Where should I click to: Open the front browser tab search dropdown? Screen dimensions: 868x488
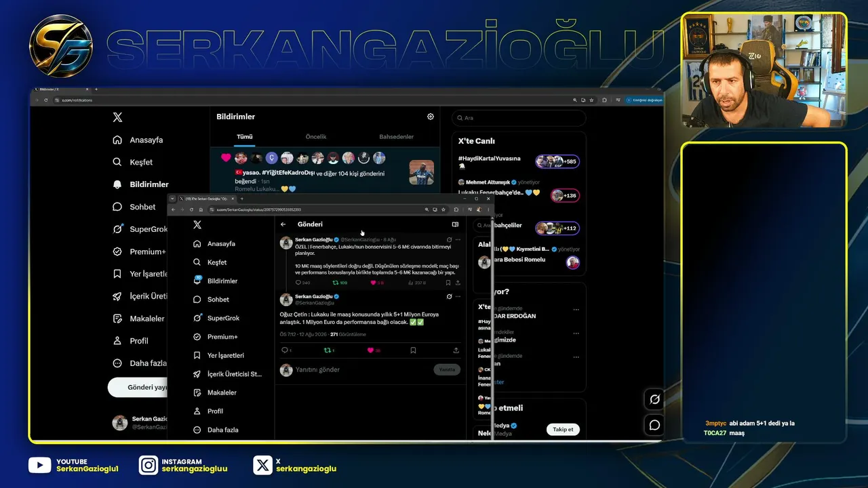172,199
